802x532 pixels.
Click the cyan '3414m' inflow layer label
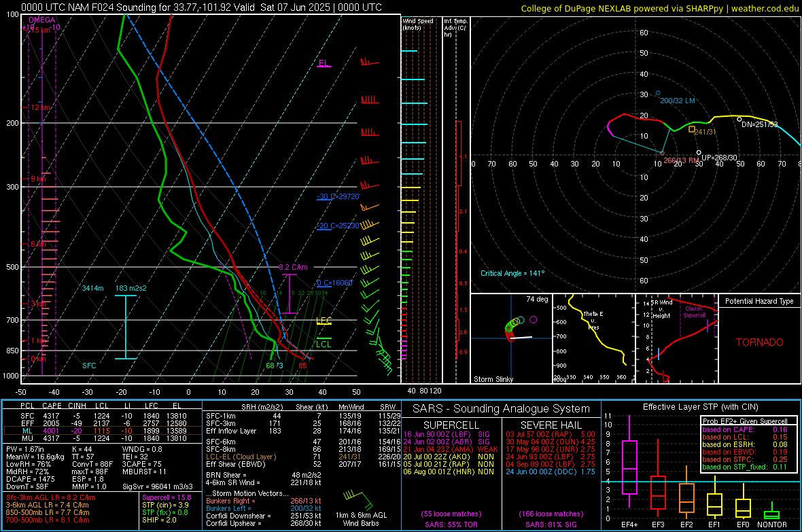coord(92,288)
